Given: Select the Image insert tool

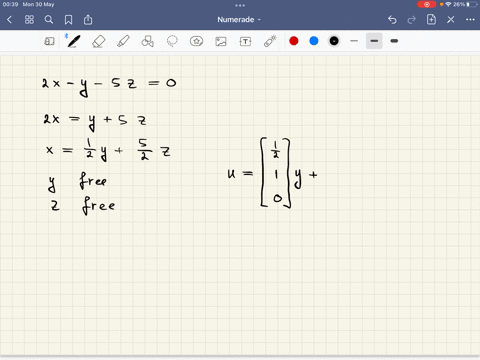Looking at the screenshot, I should click(x=221, y=41).
